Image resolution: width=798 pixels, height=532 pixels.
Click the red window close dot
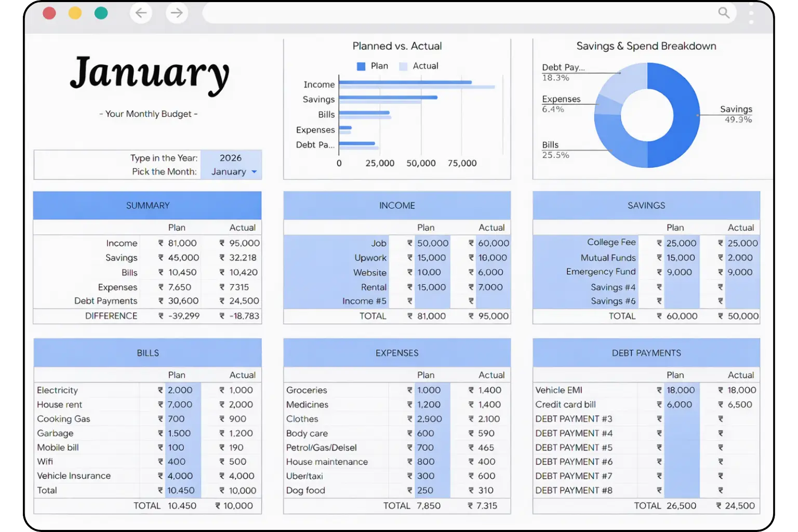coord(49,13)
